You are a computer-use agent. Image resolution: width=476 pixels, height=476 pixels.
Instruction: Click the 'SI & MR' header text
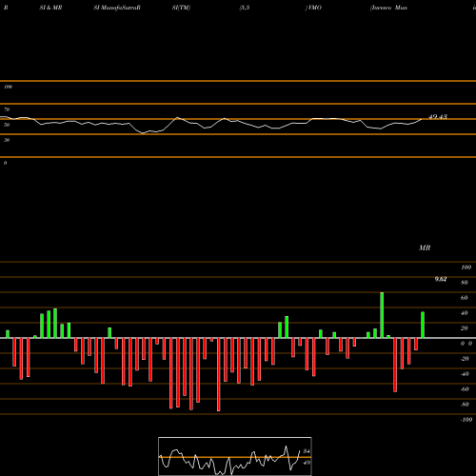50,8
